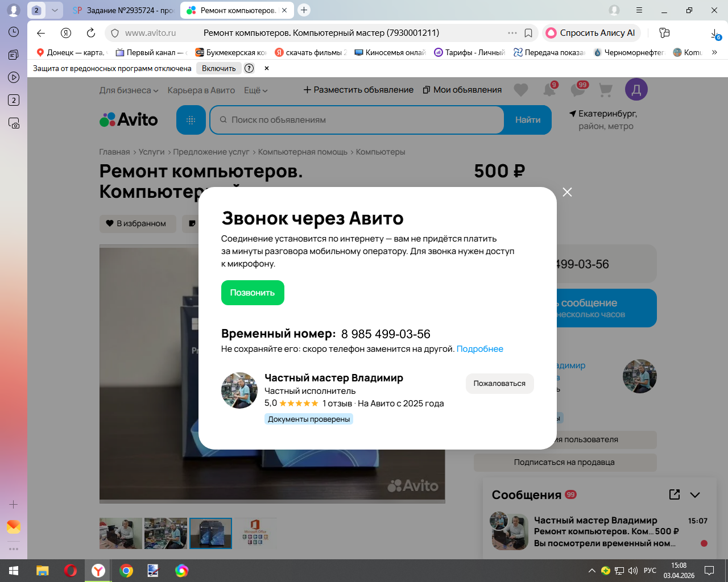The width and height of the screenshot is (728, 582).
Task: Click the green 'Позвонить' button
Action: pos(253,293)
